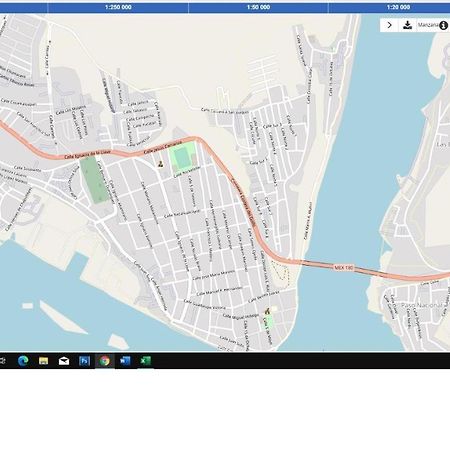Screen dimensions: 450x450
Task: Switch to the 1:50 000 scale tab
Action: 258,7
